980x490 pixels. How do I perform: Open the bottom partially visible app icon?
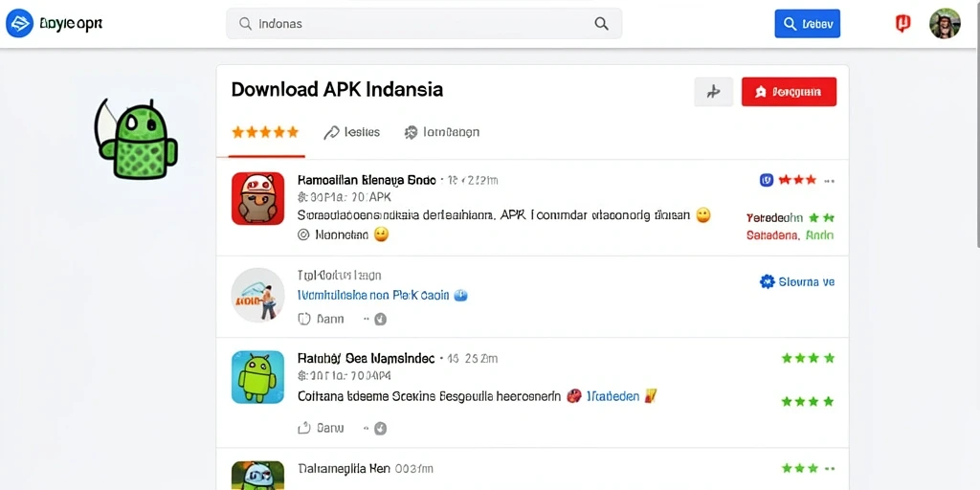[257, 476]
